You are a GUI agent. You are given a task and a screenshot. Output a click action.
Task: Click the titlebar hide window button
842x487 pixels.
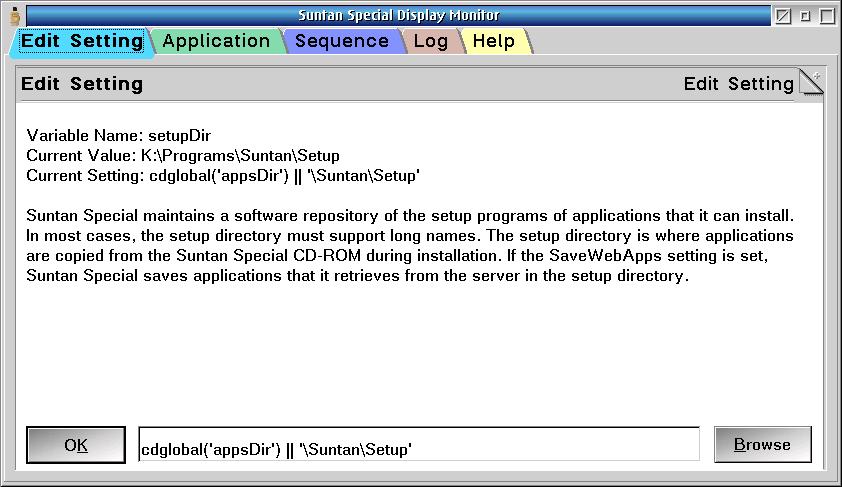[783, 16]
